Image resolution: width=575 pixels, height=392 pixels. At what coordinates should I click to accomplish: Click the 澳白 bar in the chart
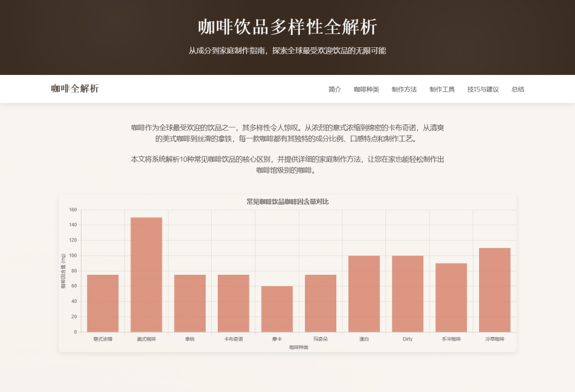pos(364,294)
